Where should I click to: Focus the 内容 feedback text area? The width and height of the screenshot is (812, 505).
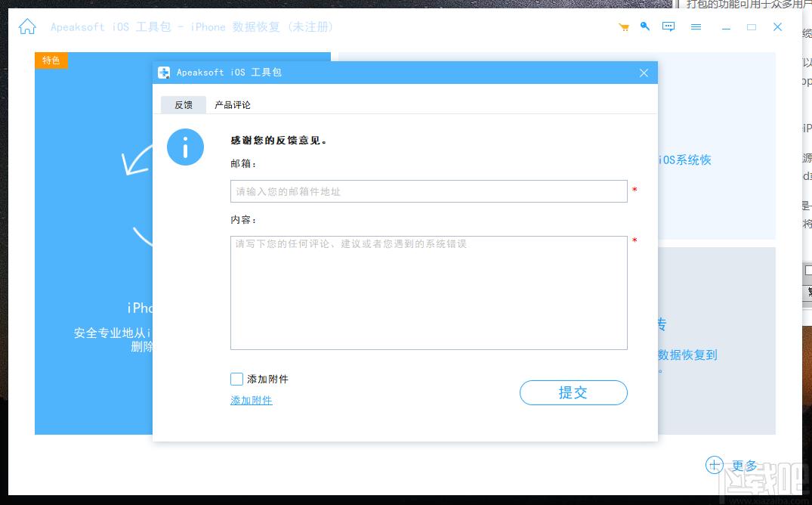tap(429, 293)
